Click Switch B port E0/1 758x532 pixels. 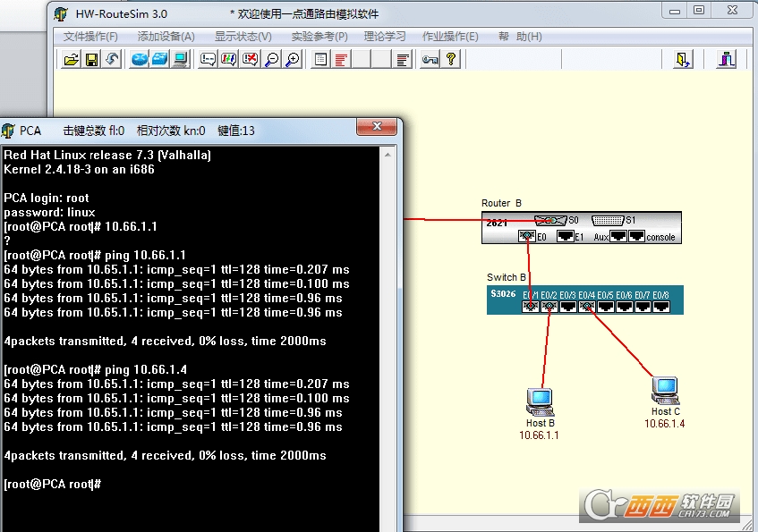pos(531,307)
